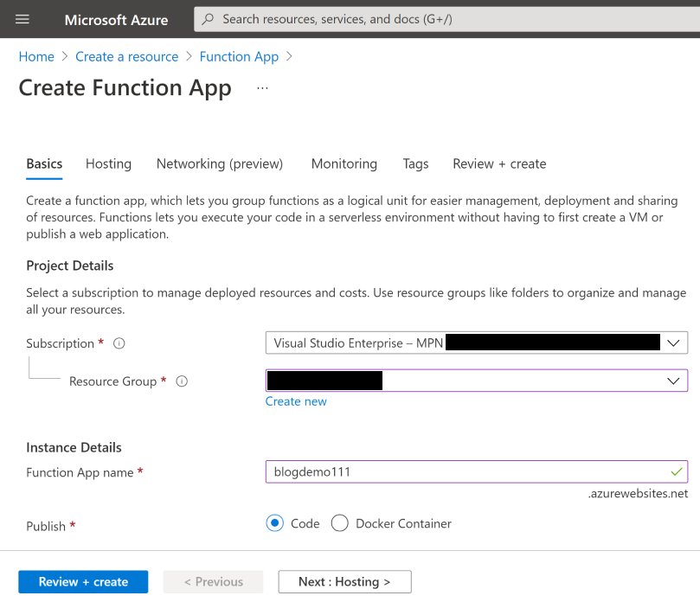Click the Function App name field
Image resolution: width=700 pixels, height=602 pixels.
(477, 471)
